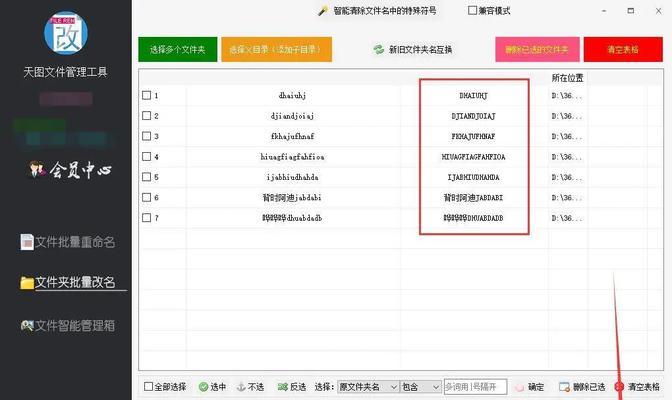Tick the checkbox for row 3 fkhajufhnaf
The height and width of the screenshot is (400, 672).
click(147, 136)
